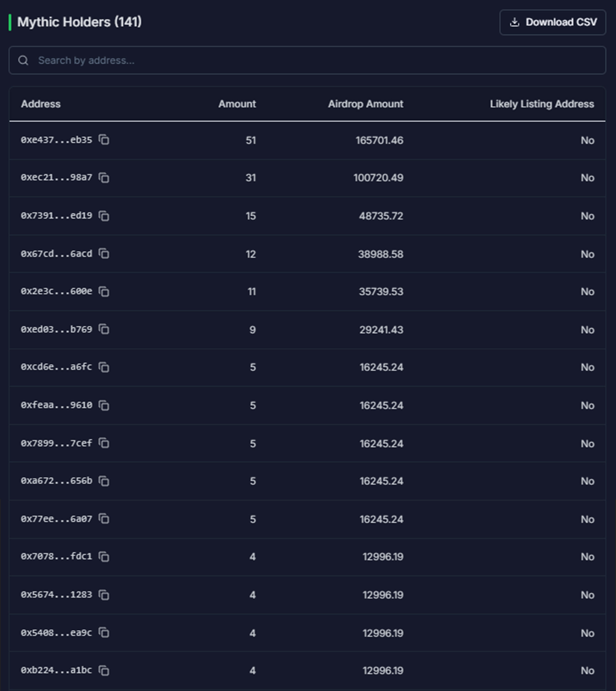Image resolution: width=616 pixels, height=691 pixels.
Task: Copy address 0x7391...ed19
Action: pyautogui.click(x=104, y=216)
